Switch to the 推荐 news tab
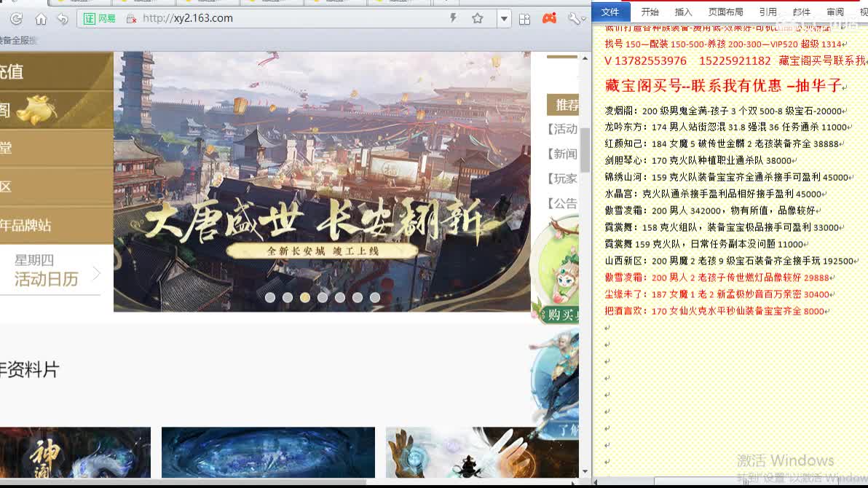 pyautogui.click(x=563, y=105)
